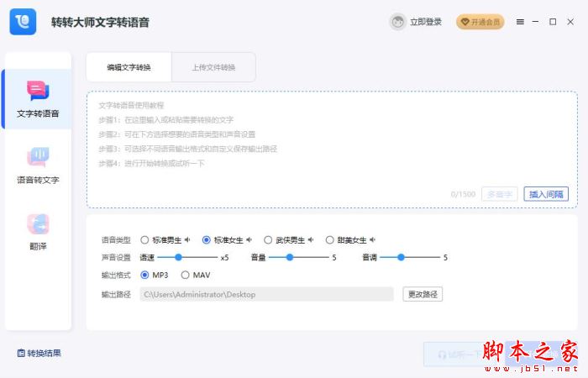
Task: Click the user avatar icon
Action: [x=397, y=22]
